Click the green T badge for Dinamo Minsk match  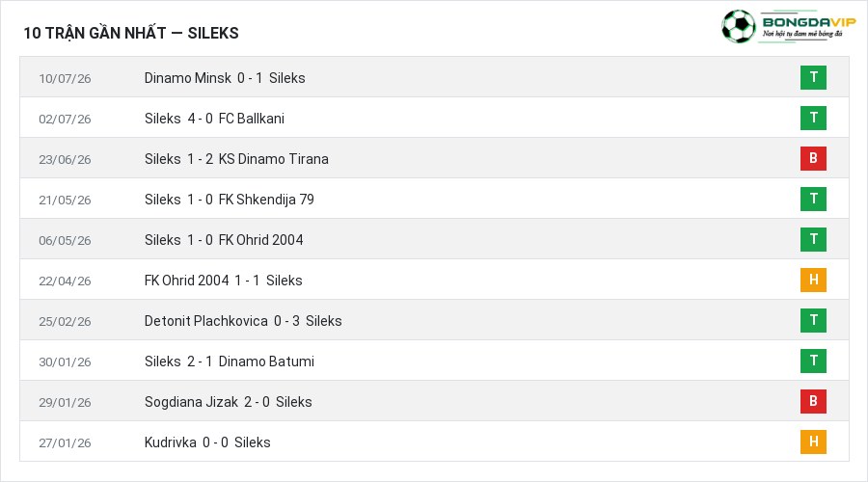point(813,77)
